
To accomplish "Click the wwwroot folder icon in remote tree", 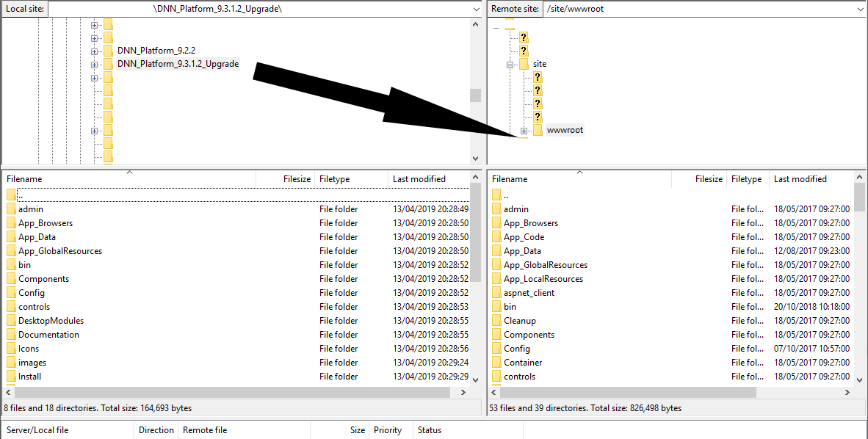I will (538, 130).
